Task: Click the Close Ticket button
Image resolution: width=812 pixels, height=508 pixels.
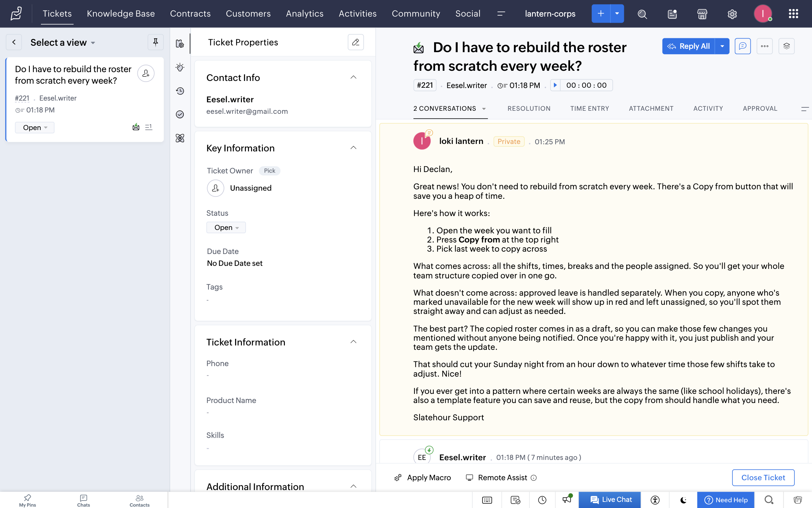Action: tap(763, 478)
